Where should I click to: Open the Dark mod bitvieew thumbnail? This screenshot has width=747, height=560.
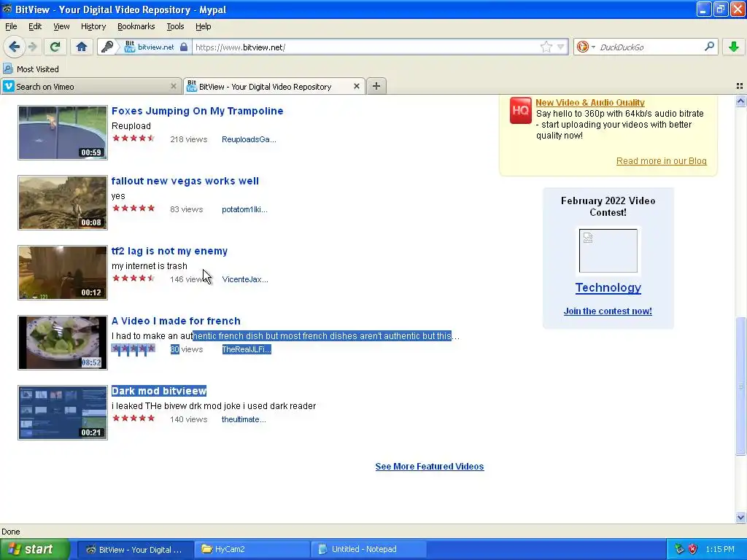tap(63, 413)
